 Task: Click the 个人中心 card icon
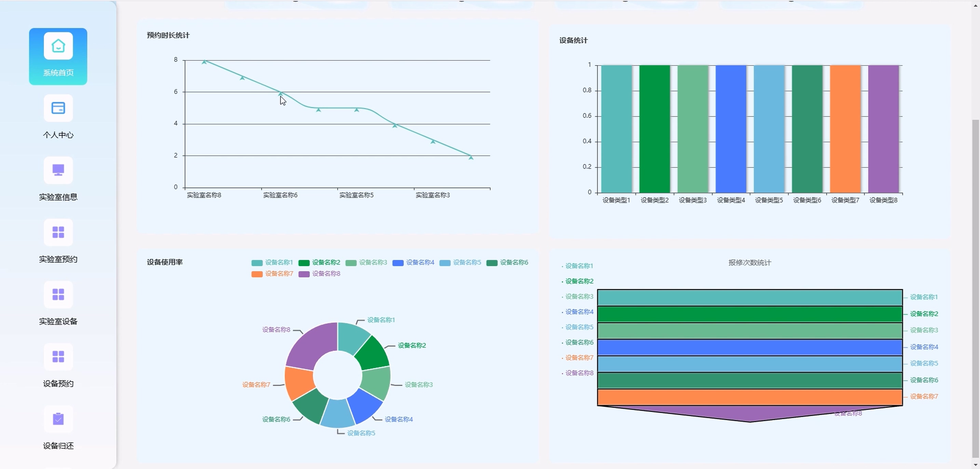click(x=58, y=108)
